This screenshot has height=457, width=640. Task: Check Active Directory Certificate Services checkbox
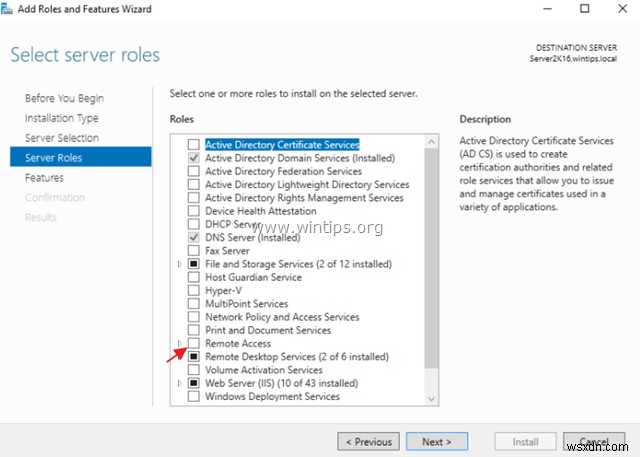click(193, 145)
